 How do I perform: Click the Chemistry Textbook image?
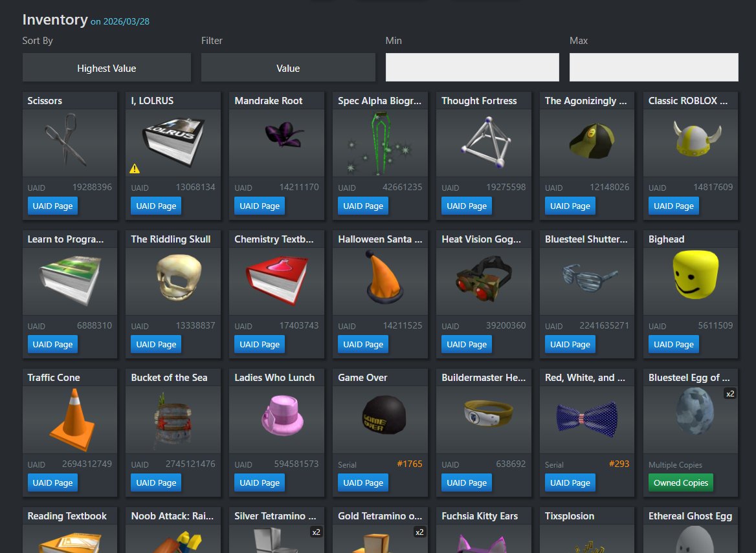[x=277, y=281]
